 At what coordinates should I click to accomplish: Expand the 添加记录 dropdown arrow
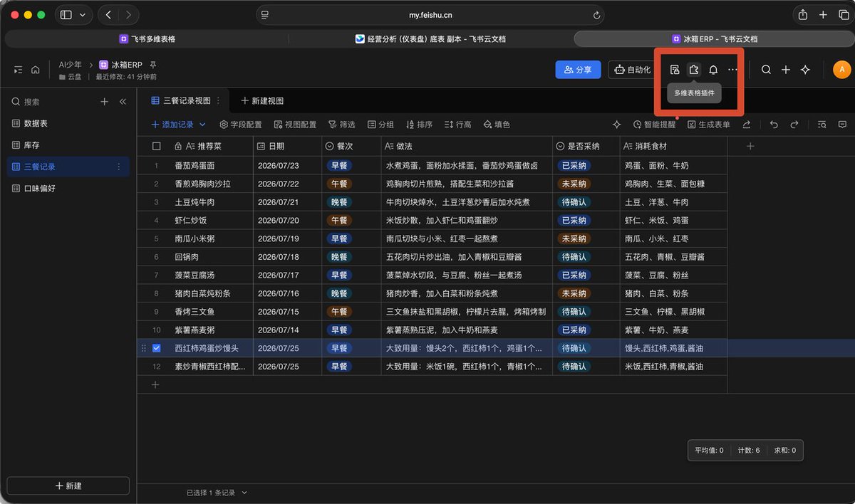[x=202, y=125]
